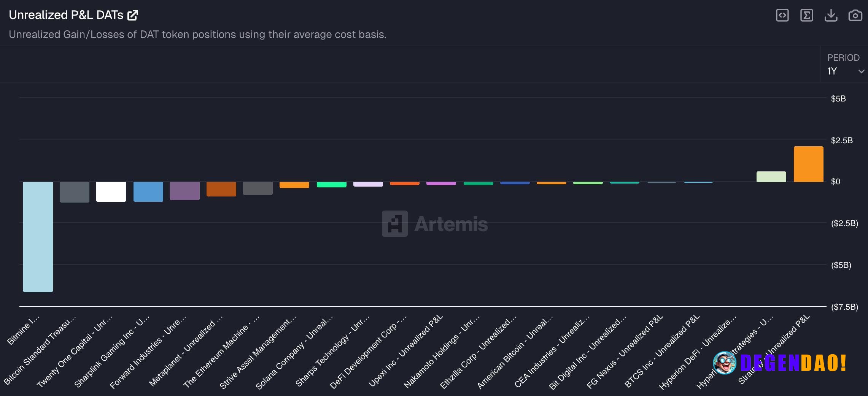Click the 'Unrealized P&L DATs' title
The image size is (868, 396).
(65, 15)
